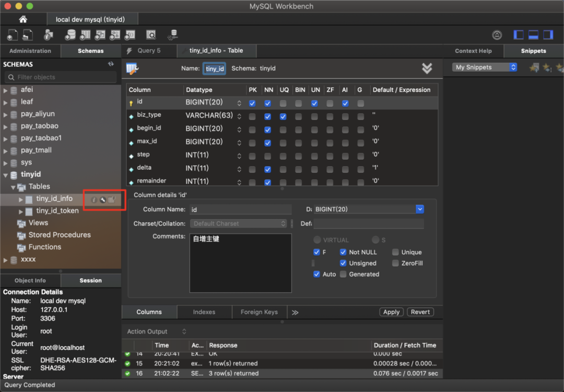
Task: Toggle Not NULL checkbox in column details
Action: click(x=343, y=252)
